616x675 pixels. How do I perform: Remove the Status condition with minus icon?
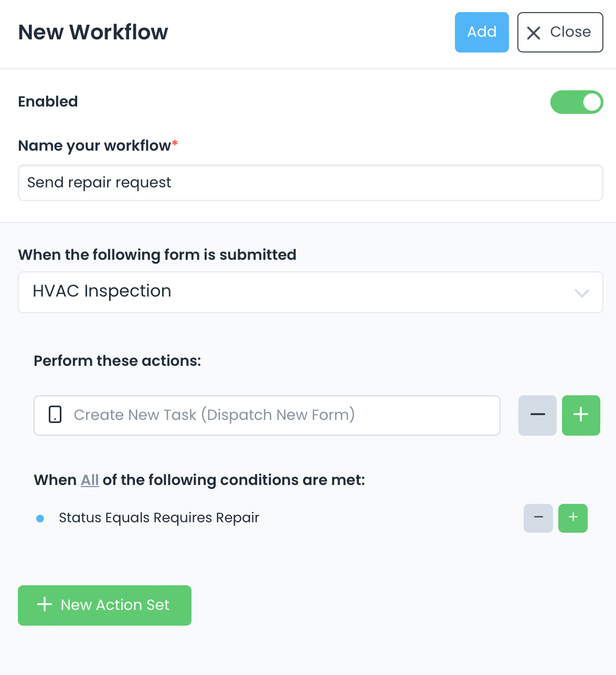pos(538,518)
